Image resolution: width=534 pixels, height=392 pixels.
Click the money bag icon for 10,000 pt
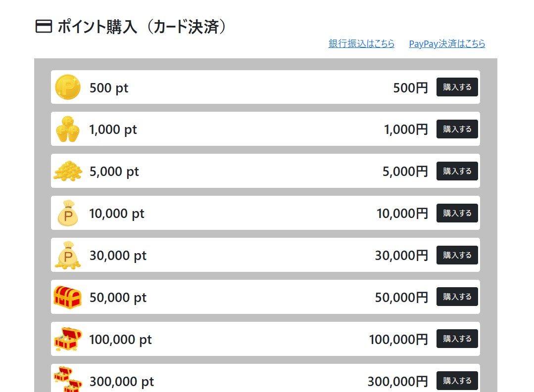[x=68, y=213]
